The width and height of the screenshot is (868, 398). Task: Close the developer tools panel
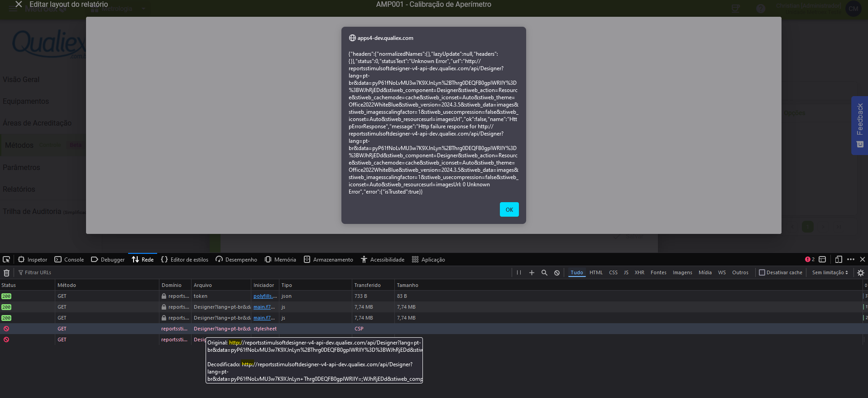[x=863, y=260]
